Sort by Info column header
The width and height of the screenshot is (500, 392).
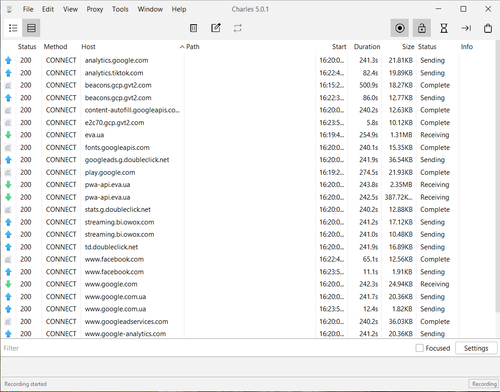coord(467,47)
